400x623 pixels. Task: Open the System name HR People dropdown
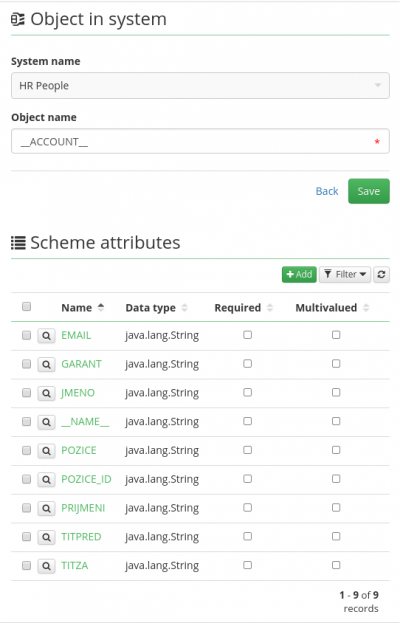(x=200, y=85)
